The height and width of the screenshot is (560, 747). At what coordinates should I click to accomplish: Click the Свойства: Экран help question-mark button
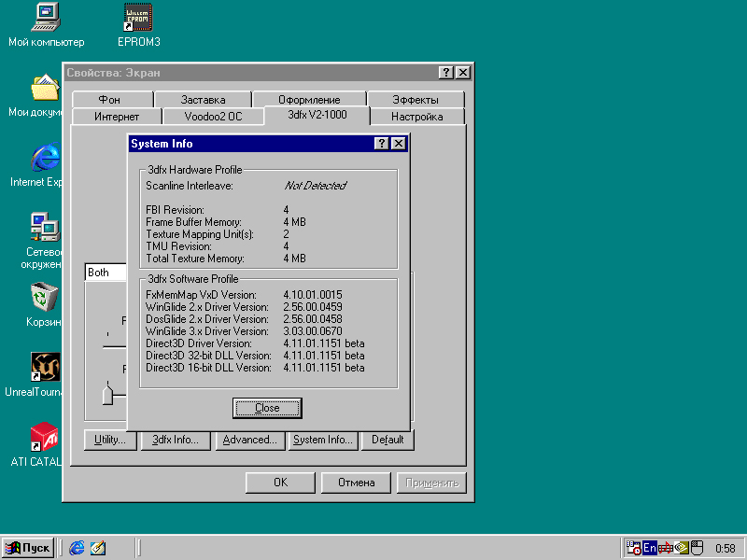point(446,73)
